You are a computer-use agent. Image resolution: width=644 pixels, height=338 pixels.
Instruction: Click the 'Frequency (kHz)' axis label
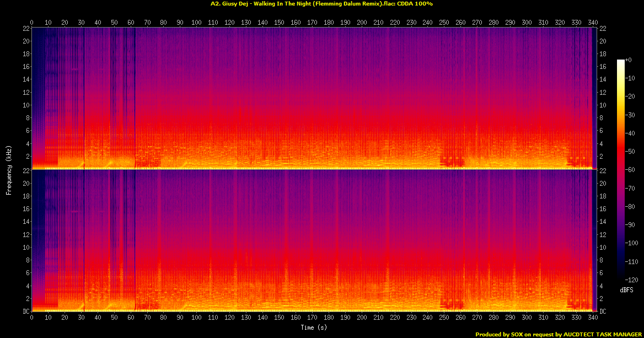[8, 170]
